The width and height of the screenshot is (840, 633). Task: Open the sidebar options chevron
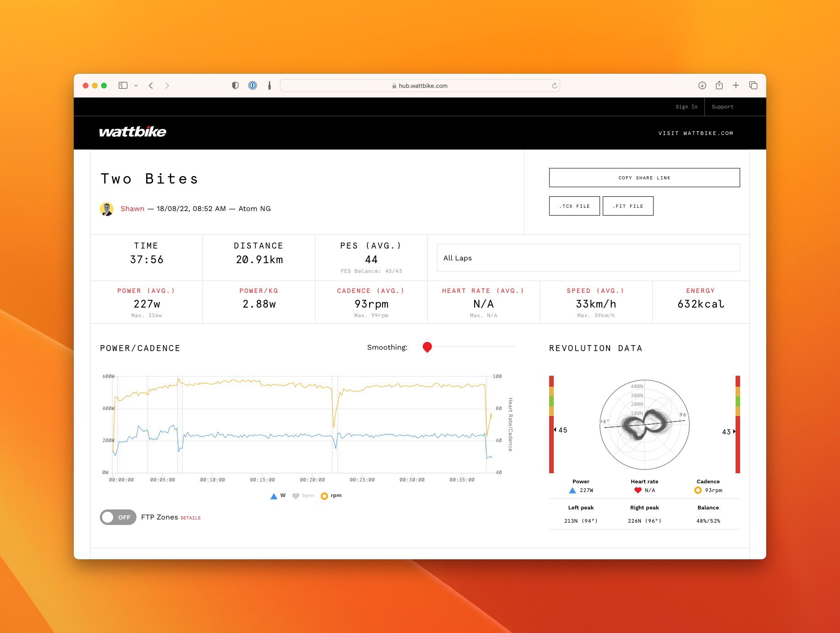[x=136, y=86]
